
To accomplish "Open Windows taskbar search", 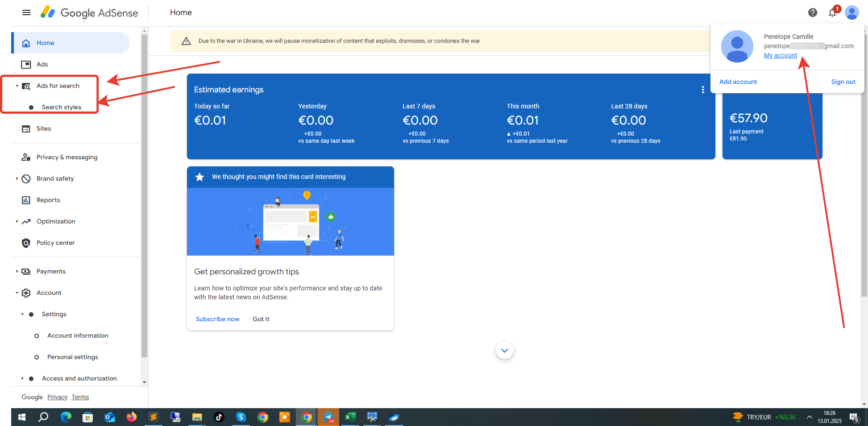I will [x=43, y=417].
